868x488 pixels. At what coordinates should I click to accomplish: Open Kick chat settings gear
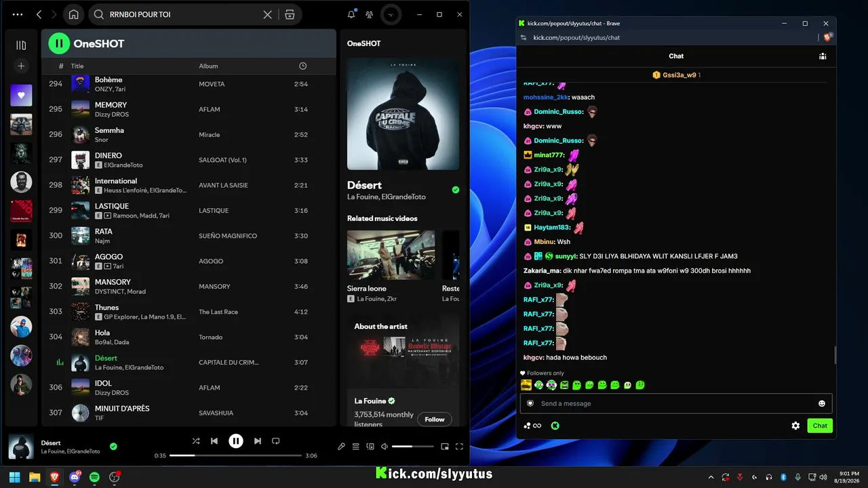(795, 426)
